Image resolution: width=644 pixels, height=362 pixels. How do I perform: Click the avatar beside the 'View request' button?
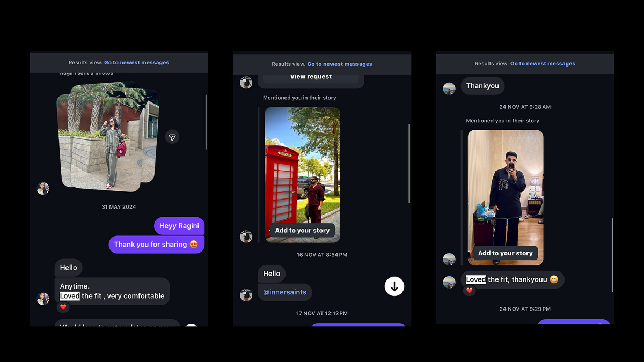pos(246,83)
